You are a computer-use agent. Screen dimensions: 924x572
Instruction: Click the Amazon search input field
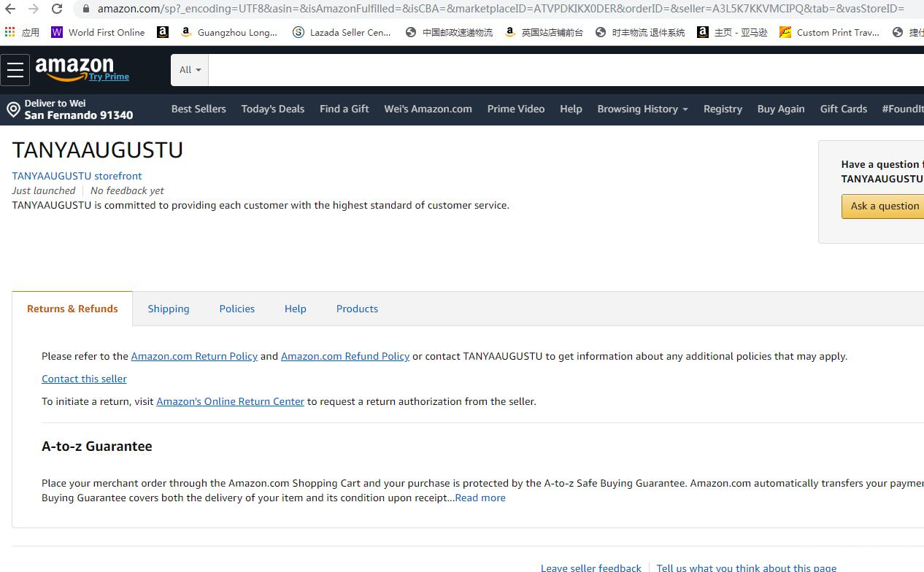[x=566, y=70]
